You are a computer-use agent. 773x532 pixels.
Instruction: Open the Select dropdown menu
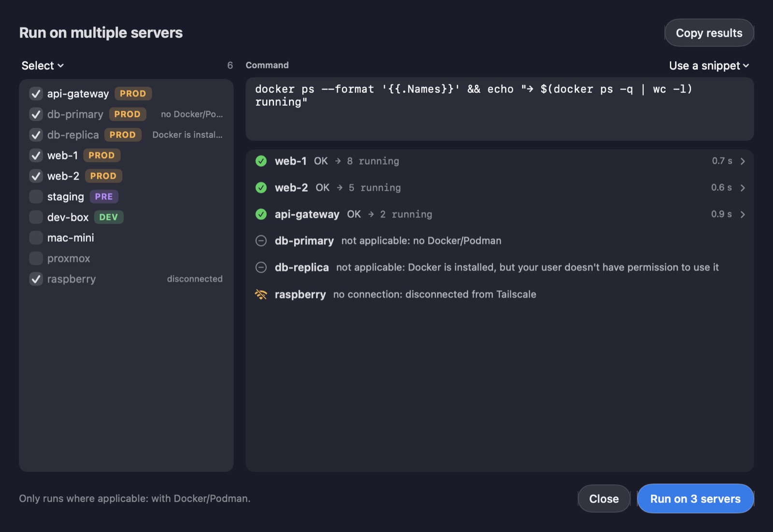(x=43, y=66)
